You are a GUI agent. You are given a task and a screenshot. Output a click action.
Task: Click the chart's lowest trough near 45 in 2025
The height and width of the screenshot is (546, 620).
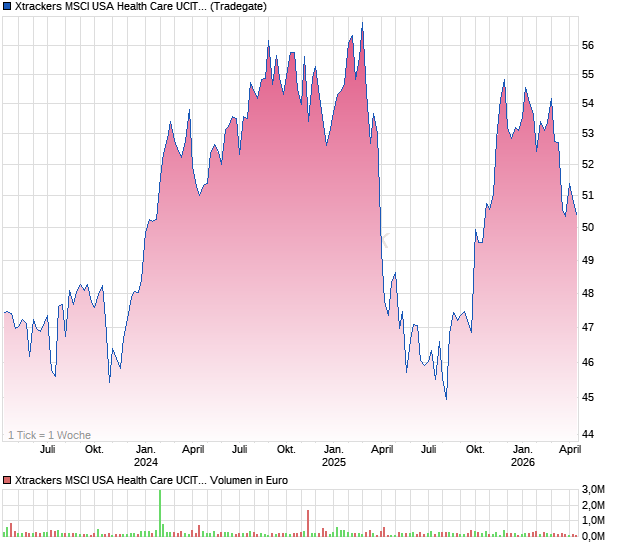(446, 399)
